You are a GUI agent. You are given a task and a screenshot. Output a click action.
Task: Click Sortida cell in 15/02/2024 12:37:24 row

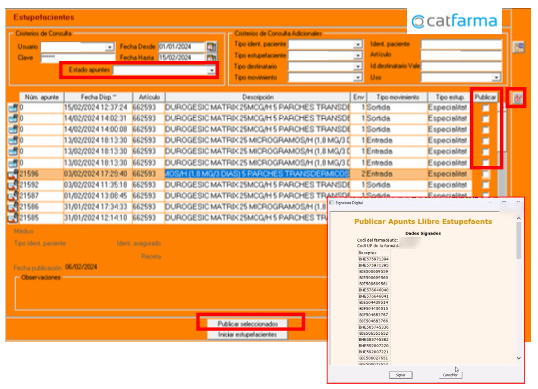click(x=397, y=108)
